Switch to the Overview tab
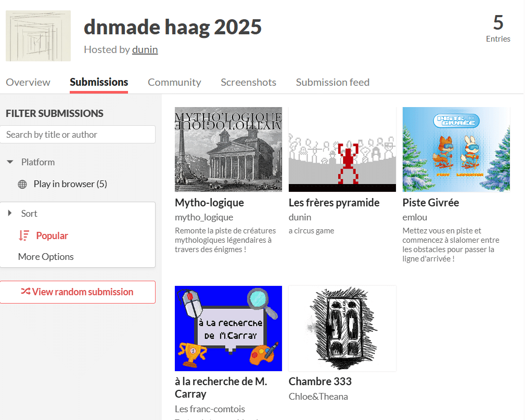The height and width of the screenshot is (420, 525). tap(28, 82)
